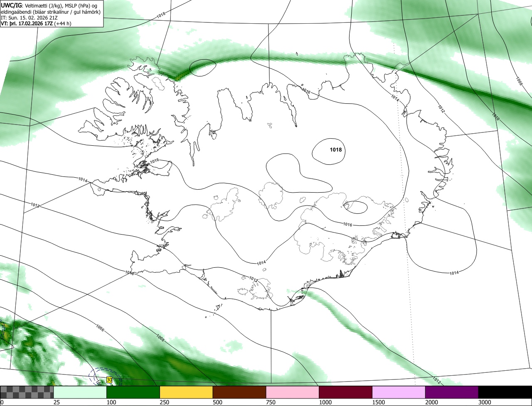Screen dimensions: 532x406
Task: Choose the lavender 1500–2000 legend swatch
Action: pos(399,392)
